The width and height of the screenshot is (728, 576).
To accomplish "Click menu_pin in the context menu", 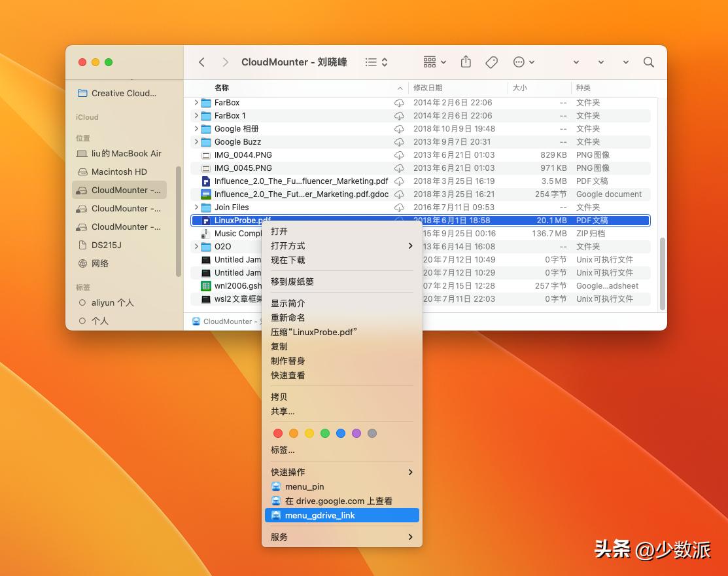I will (x=305, y=486).
